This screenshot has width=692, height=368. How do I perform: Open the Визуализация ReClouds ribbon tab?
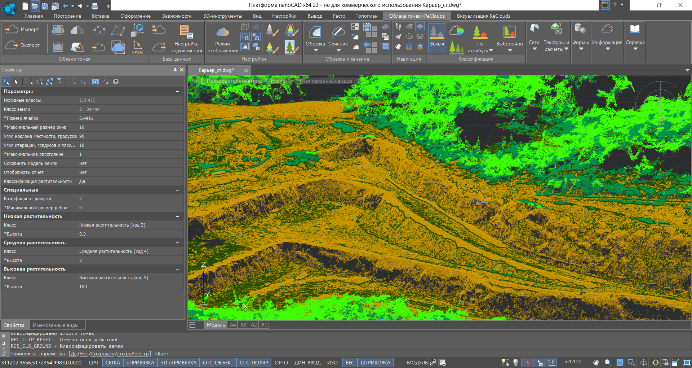483,16
